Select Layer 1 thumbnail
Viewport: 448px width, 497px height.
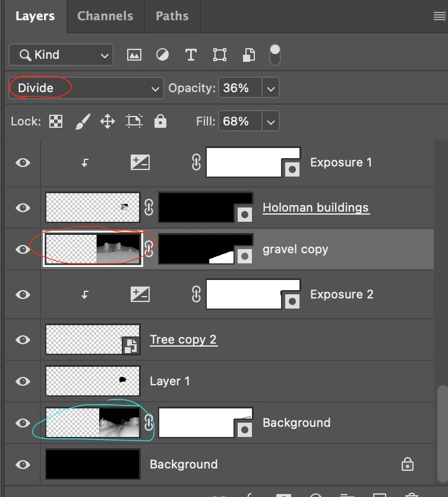tap(93, 381)
